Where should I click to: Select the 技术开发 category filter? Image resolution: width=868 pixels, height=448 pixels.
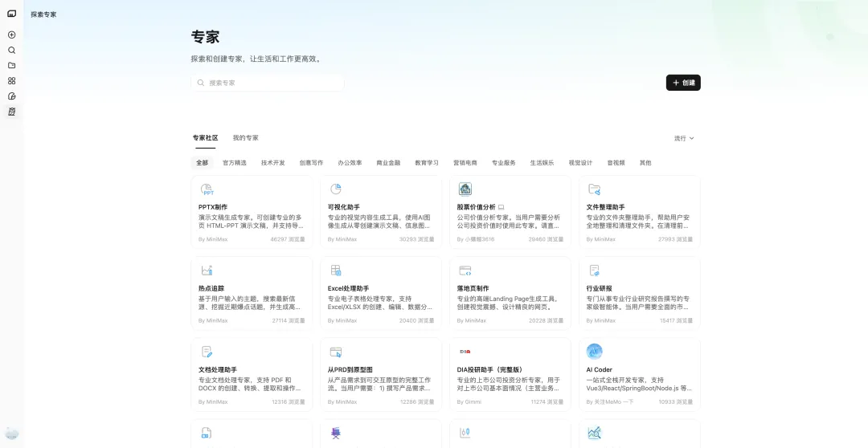coord(273,163)
